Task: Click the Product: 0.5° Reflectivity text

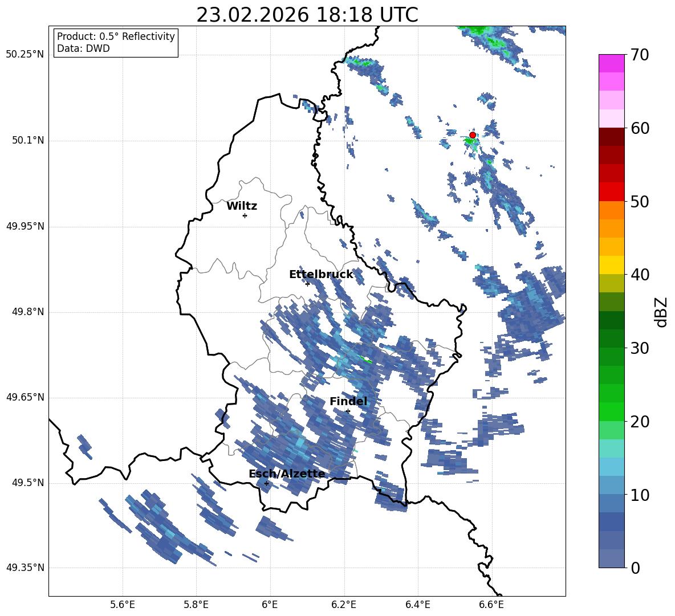Action: tap(116, 36)
